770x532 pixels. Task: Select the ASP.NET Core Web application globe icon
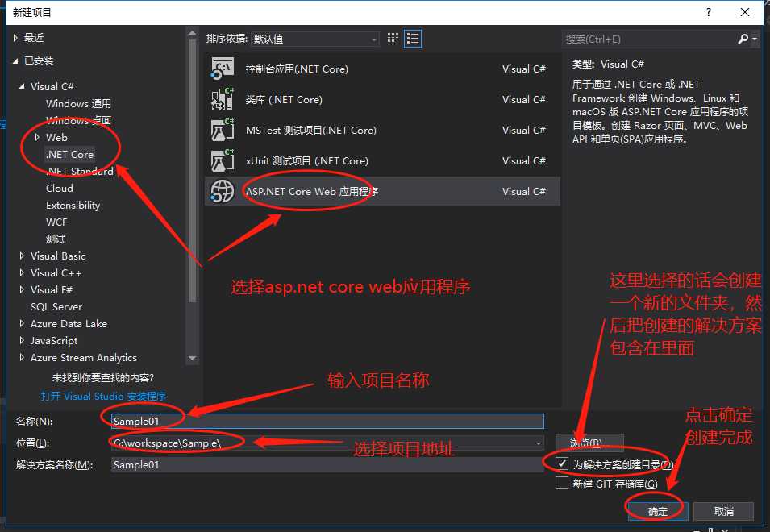[223, 191]
